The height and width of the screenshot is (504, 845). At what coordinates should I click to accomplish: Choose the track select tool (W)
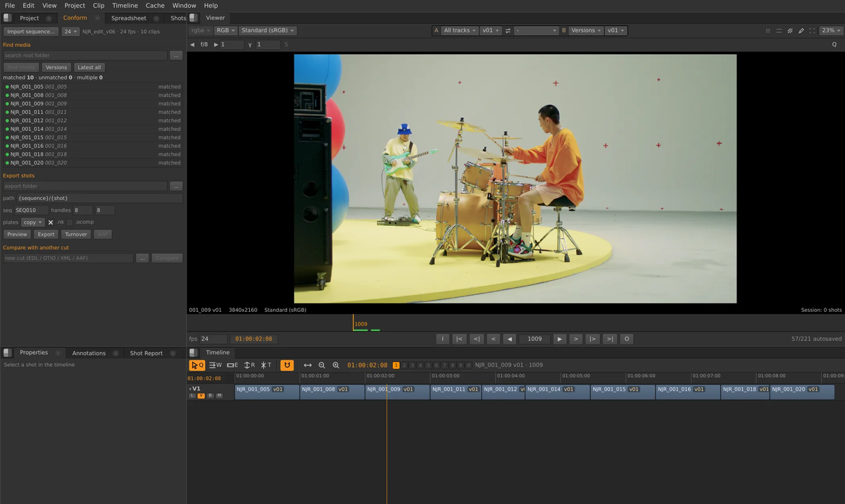(x=215, y=365)
